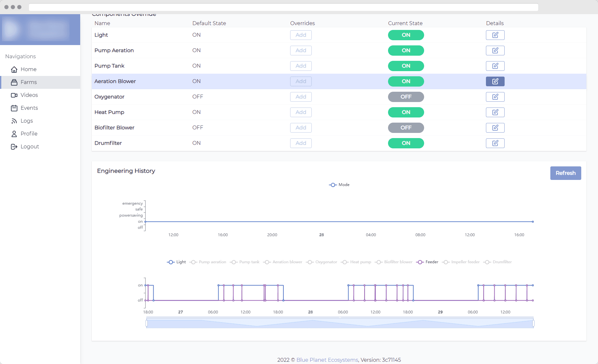Select Farms in the navigation menu

click(x=29, y=82)
